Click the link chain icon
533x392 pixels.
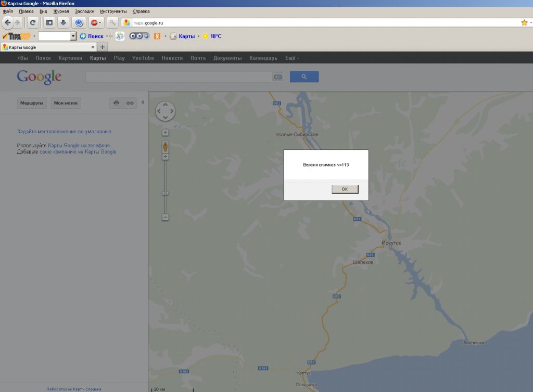click(x=130, y=103)
